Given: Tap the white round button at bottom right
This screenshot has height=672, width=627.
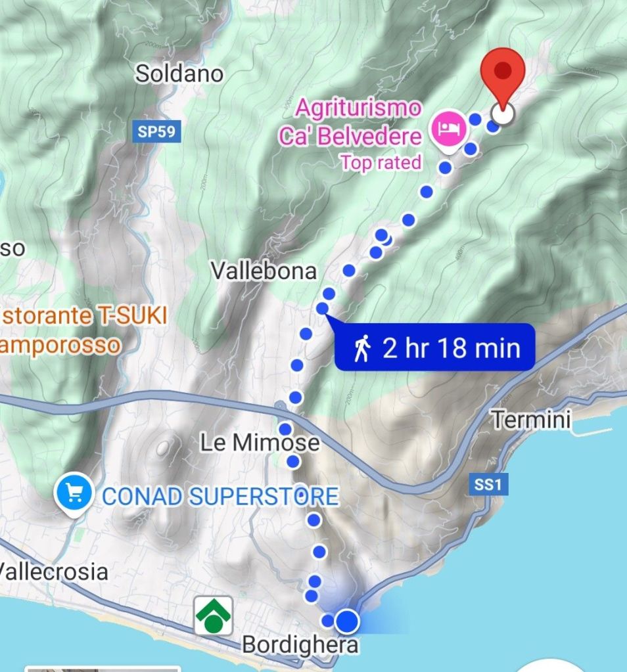Looking at the screenshot, I should 551,665.
